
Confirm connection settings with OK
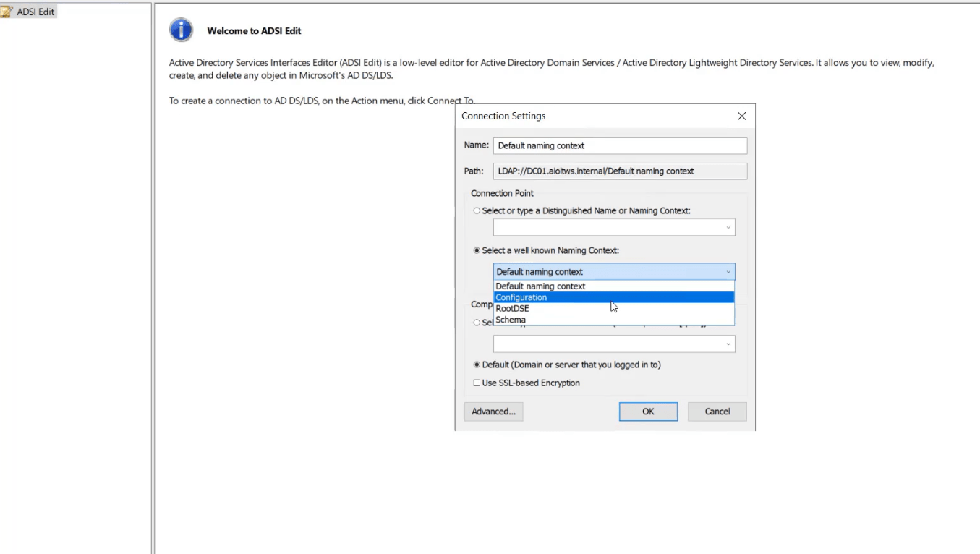pyautogui.click(x=647, y=411)
